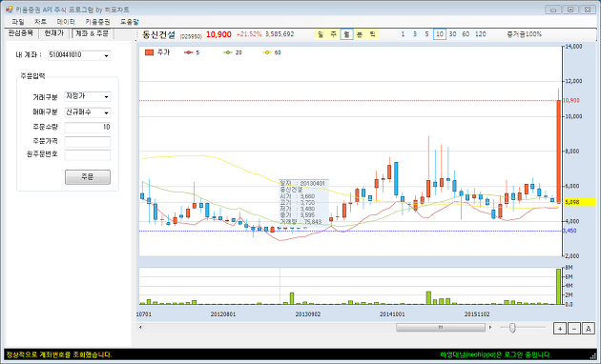Focus the 주문가격 price field
Image resolution: width=601 pixels, height=364 pixels.
tap(88, 142)
